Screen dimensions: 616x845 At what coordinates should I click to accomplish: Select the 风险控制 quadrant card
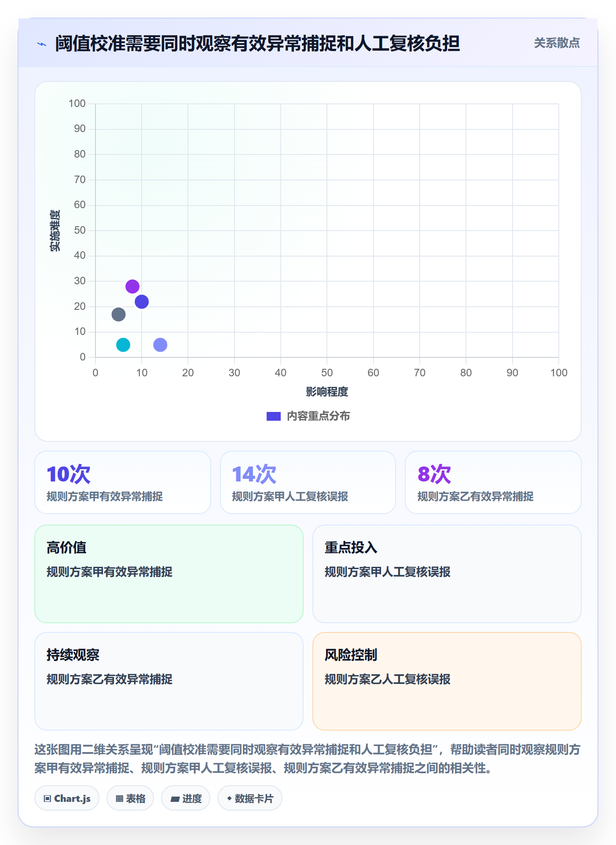tap(447, 681)
